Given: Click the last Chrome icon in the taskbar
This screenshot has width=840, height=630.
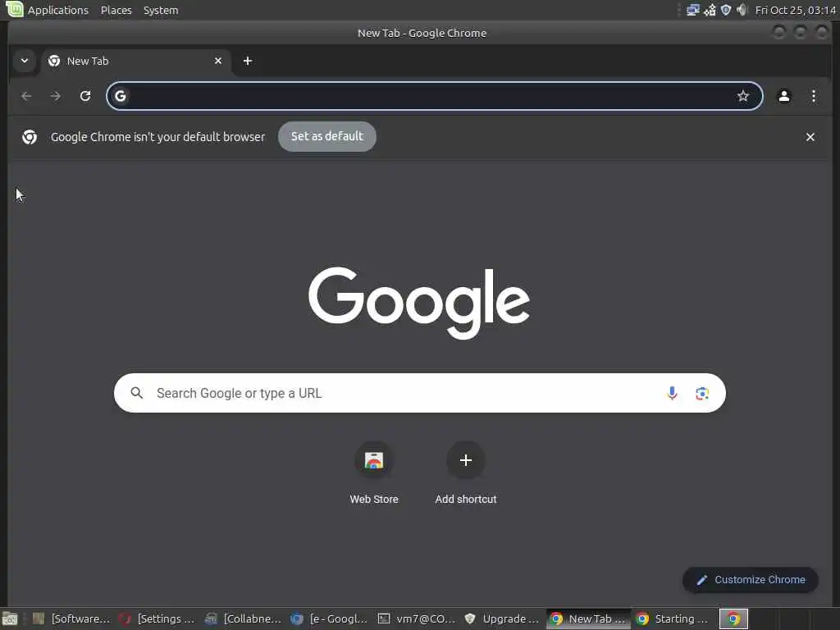Looking at the screenshot, I should click(733, 619).
